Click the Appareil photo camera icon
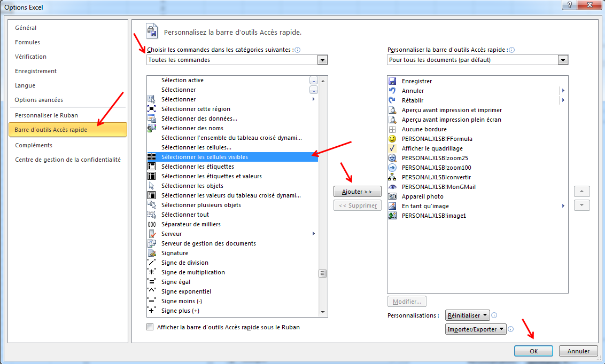 (x=392, y=196)
